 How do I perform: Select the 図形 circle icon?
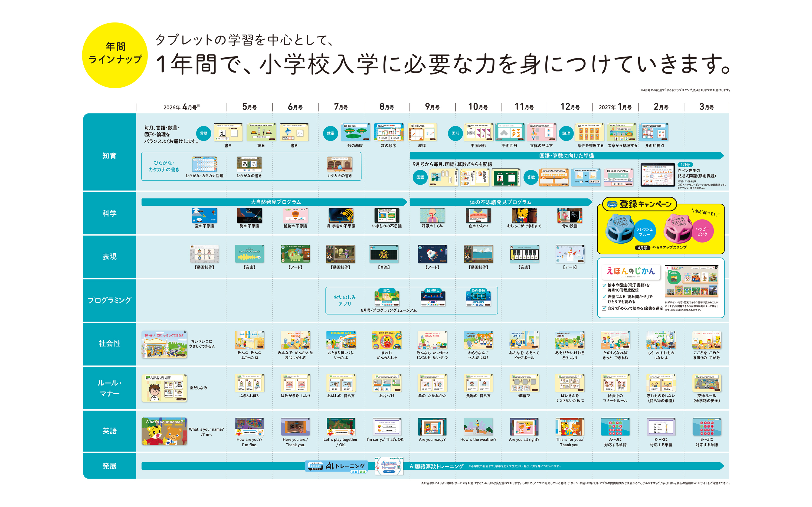(x=455, y=133)
